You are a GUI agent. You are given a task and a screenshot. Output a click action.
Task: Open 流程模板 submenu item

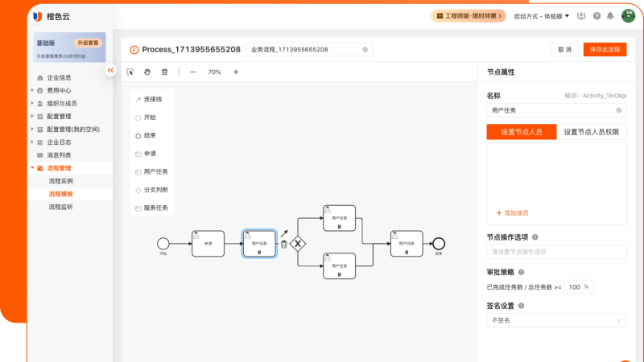tap(61, 194)
